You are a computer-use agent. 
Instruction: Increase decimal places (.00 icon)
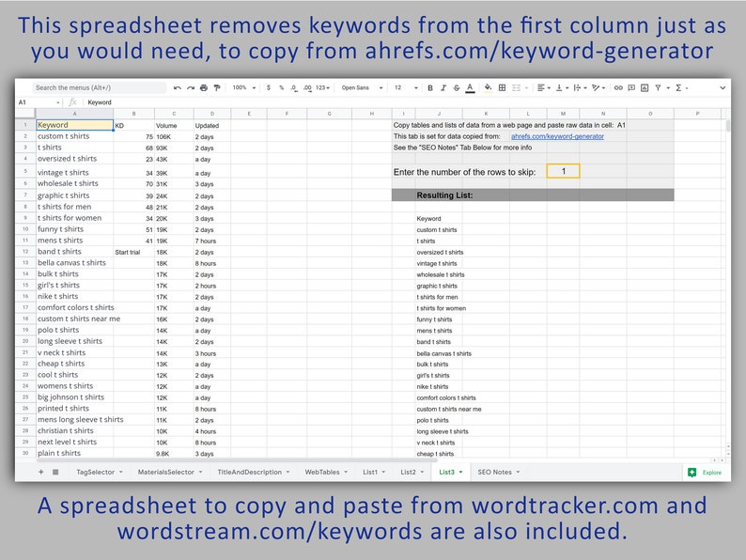[x=307, y=88]
